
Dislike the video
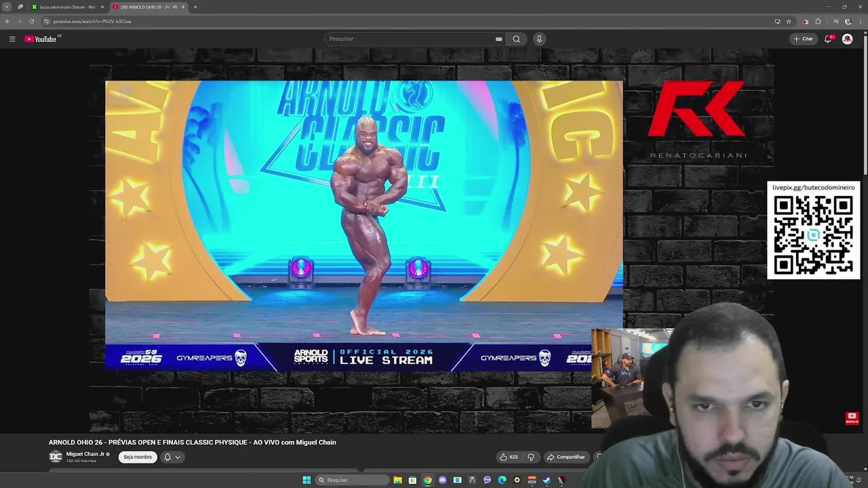531,457
